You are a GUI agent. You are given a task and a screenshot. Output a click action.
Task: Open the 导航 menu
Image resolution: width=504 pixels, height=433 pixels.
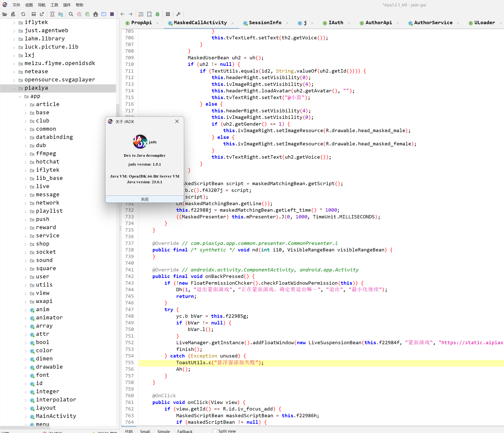coord(42,5)
